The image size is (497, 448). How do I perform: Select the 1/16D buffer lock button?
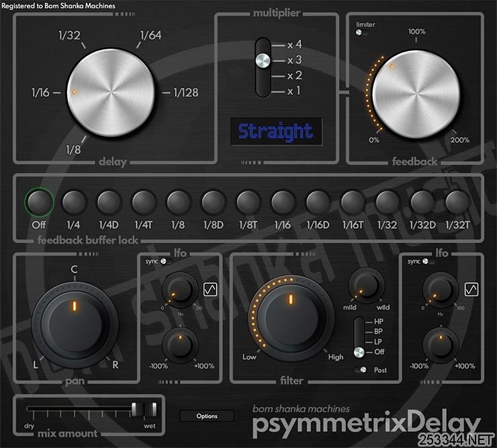[318, 202]
